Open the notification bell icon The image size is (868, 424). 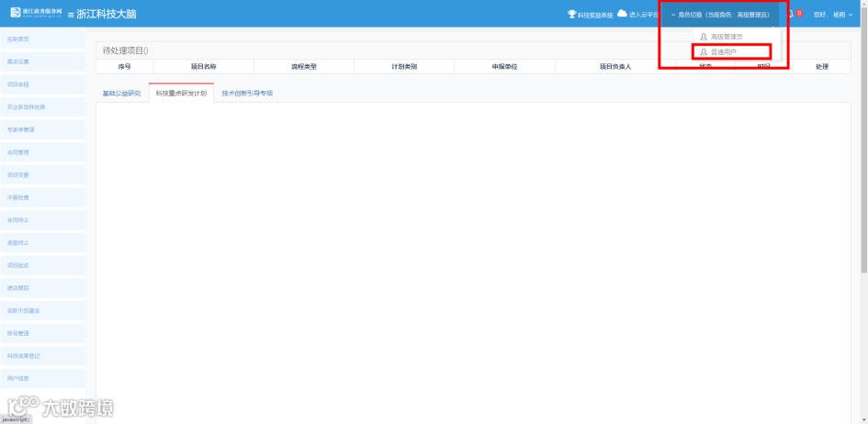(791, 14)
